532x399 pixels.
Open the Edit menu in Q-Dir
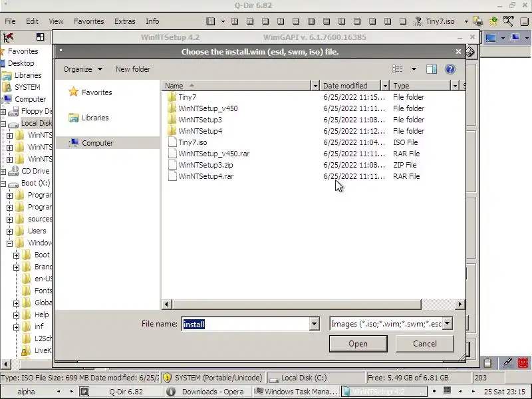coord(32,21)
